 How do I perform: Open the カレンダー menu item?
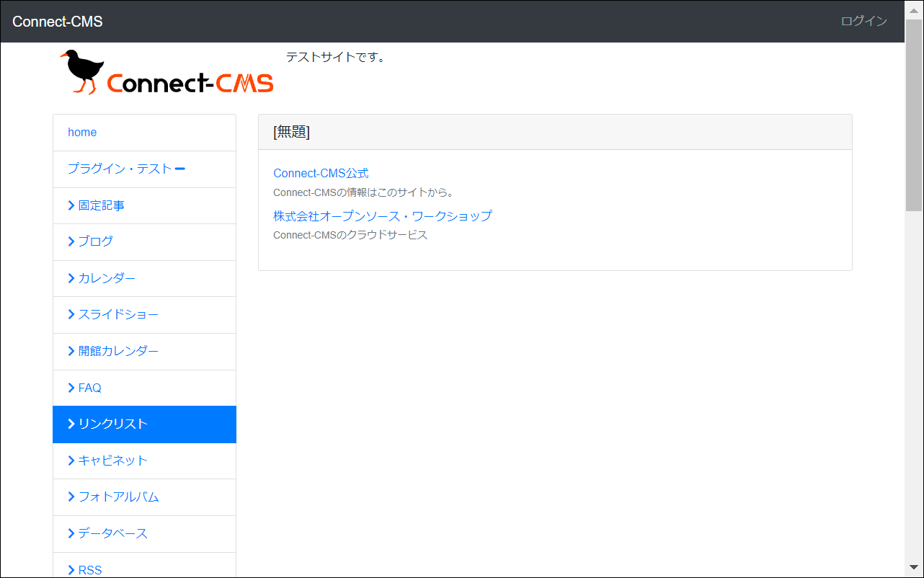click(x=144, y=279)
